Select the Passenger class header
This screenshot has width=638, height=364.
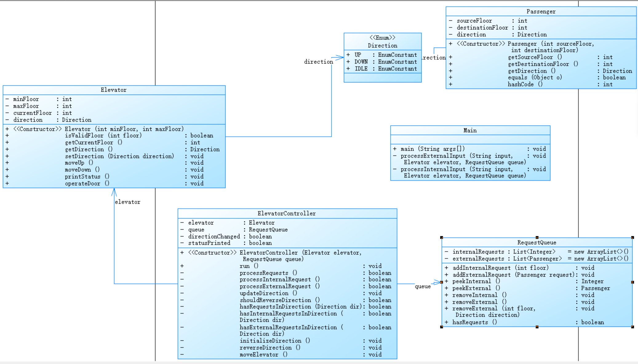[x=541, y=11]
